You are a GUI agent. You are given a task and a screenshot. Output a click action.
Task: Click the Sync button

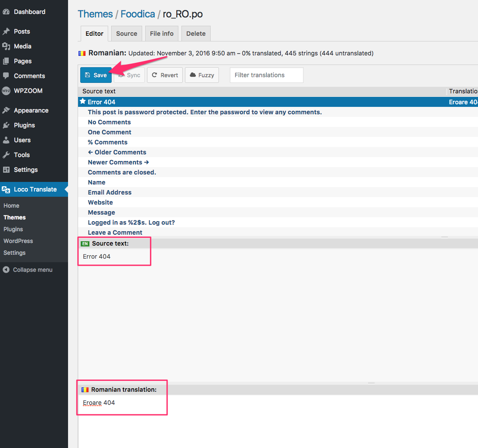tap(129, 75)
